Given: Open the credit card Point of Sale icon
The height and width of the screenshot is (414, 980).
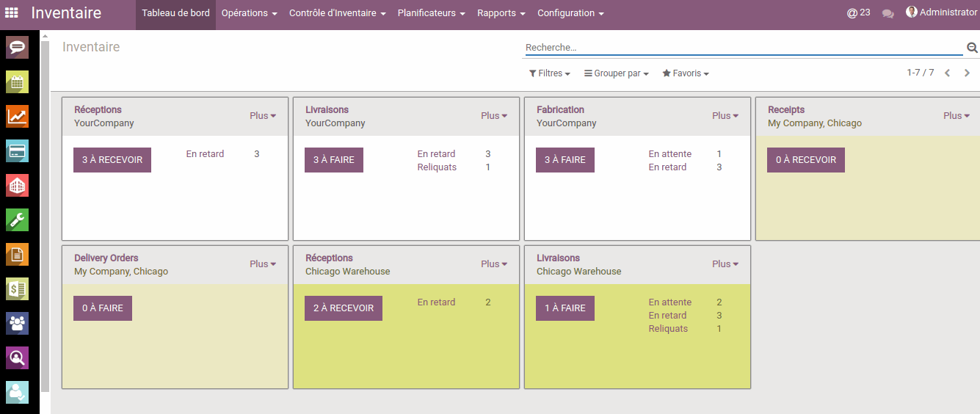Looking at the screenshot, I should click(x=17, y=150).
